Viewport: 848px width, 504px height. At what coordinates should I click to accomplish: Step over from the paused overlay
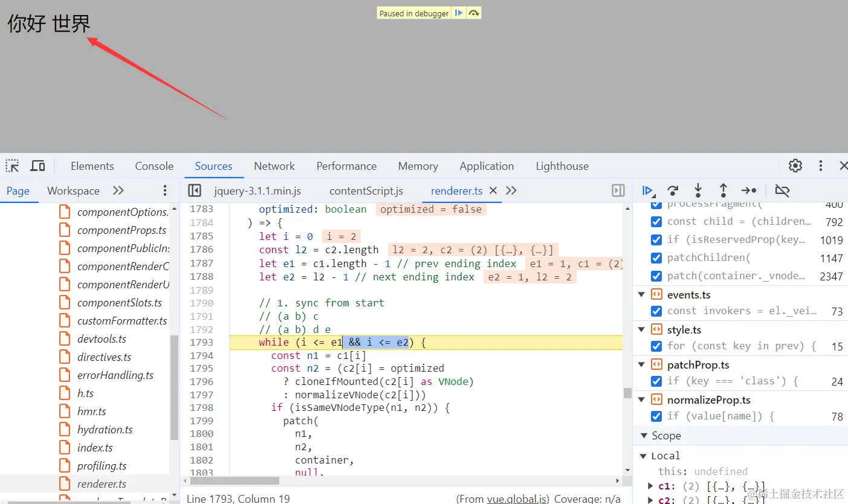point(474,13)
